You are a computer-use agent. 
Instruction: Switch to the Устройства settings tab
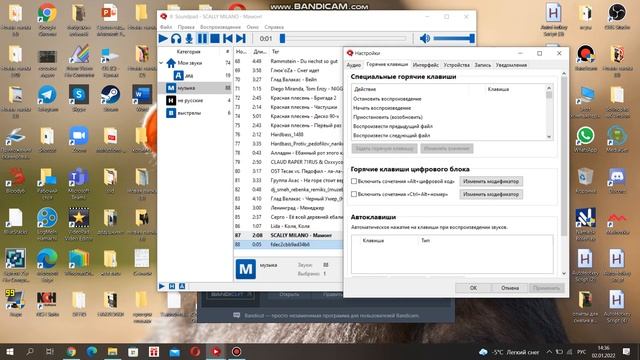[456, 65]
